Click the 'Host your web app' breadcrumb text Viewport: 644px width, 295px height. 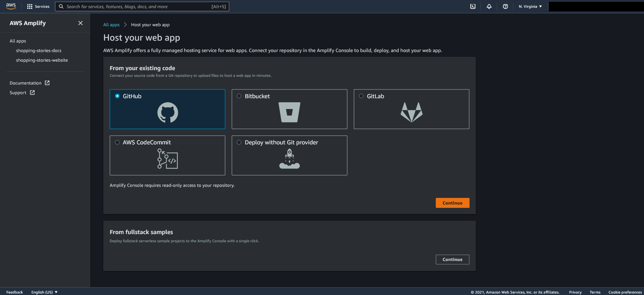pyautogui.click(x=150, y=25)
